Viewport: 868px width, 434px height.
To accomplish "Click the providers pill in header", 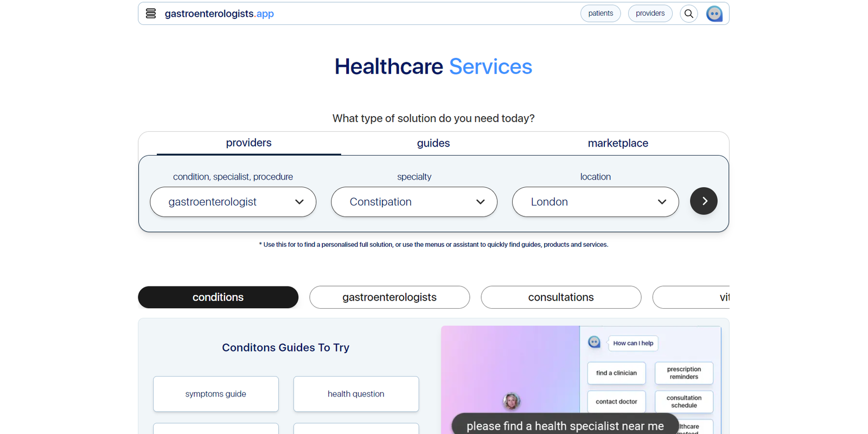I will click(650, 14).
